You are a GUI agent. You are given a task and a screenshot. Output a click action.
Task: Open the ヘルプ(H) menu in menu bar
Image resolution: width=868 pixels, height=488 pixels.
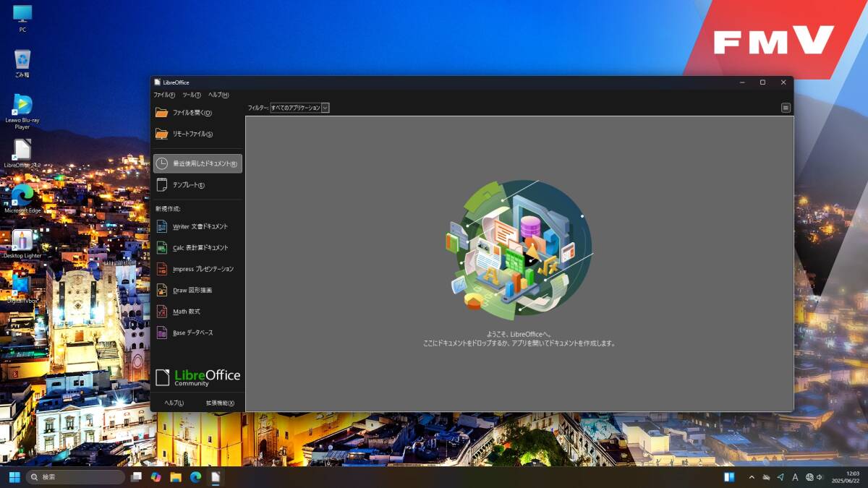coord(218,95)
